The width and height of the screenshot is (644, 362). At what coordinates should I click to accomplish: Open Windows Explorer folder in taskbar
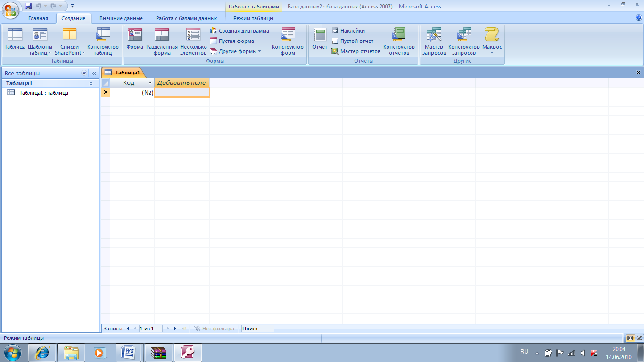71,352
